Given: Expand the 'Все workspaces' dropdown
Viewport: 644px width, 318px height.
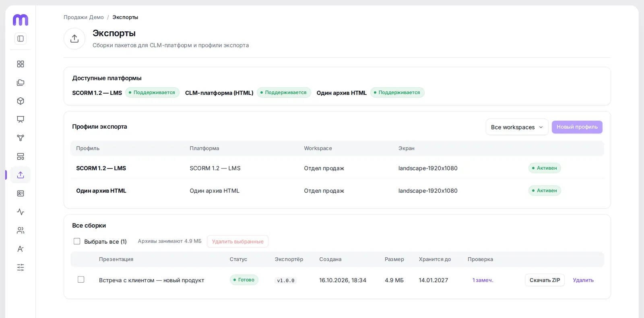Looking at the screenshot, I should click(517, 127).
